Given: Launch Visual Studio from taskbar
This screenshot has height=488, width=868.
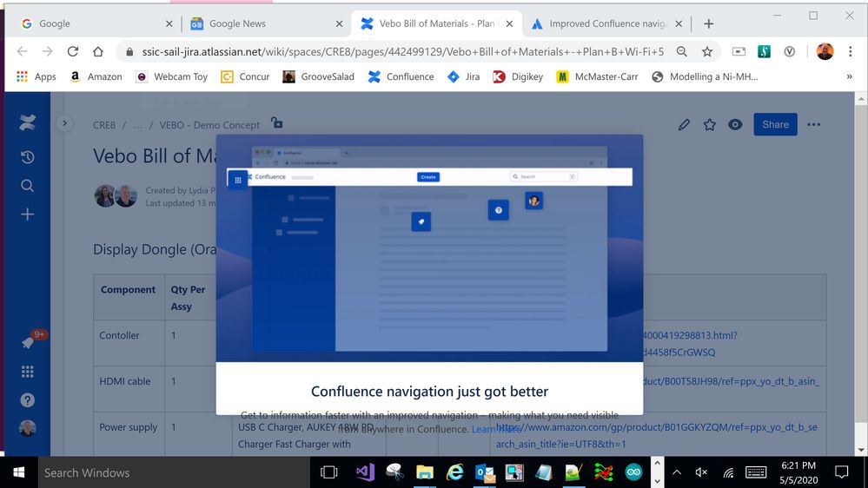Looking at the screenshot, I should [365, 472].
